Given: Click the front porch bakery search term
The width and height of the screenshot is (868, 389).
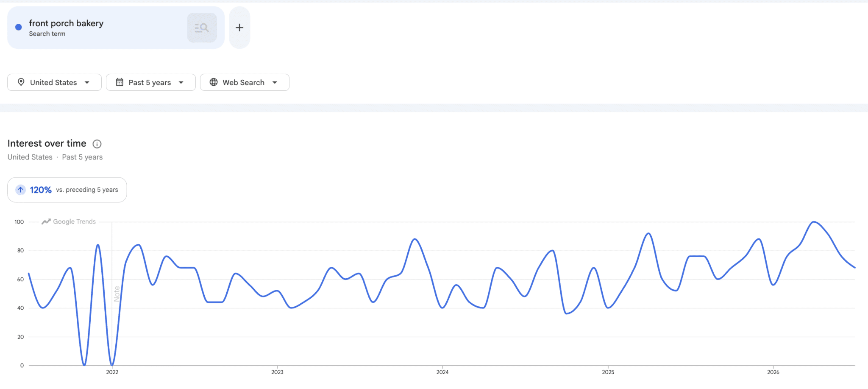Looking at the screenshot, I should [x=66, y=23].
